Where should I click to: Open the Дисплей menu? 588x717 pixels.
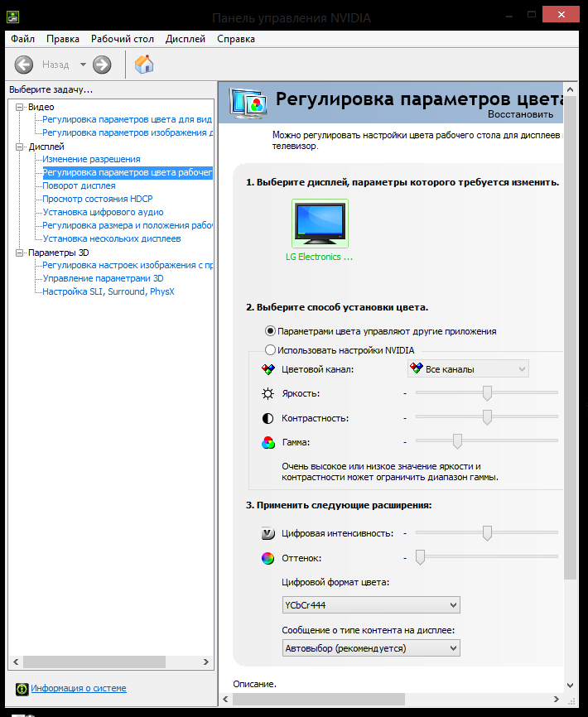coord(186,39)
